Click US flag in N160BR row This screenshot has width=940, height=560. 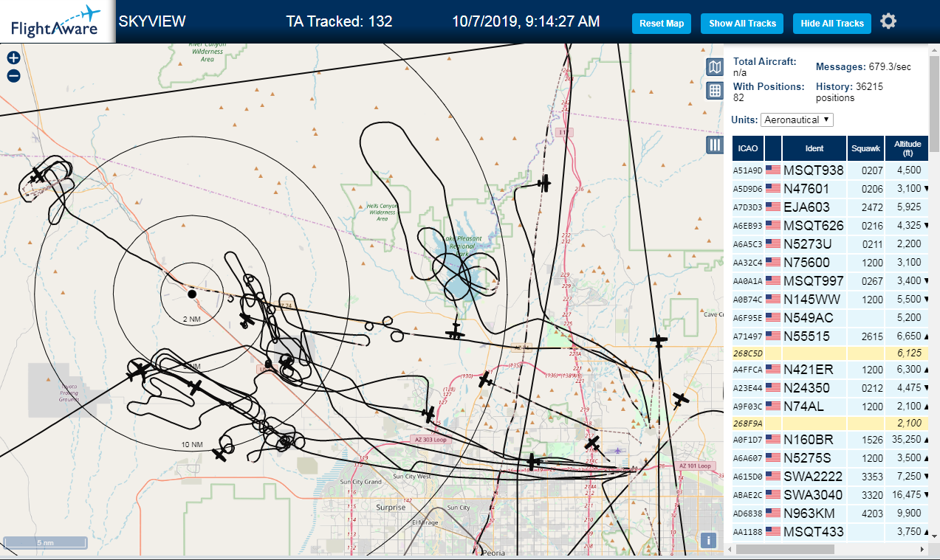(x=773, y=439)
